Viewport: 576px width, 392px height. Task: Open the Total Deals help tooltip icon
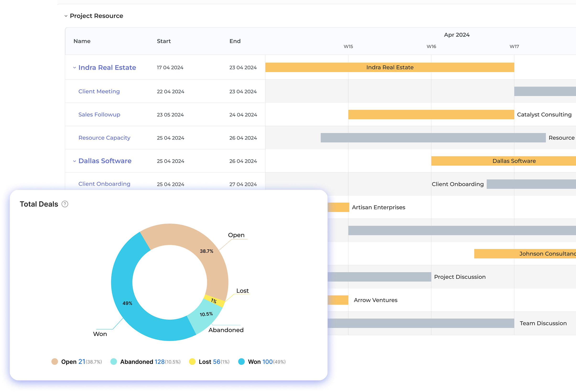65,204
